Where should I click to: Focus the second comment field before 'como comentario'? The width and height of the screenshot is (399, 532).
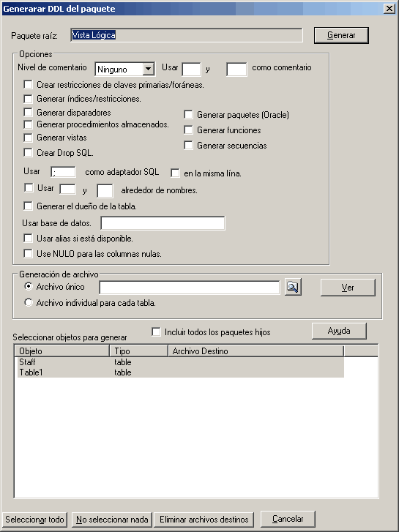pyautogui.click(x=236, y=70)
